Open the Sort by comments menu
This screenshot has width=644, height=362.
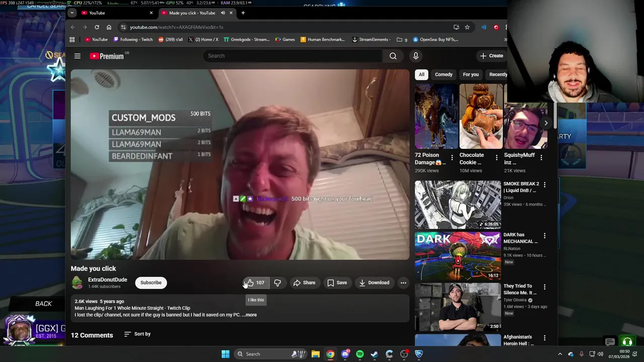pyautogui.click(x=137, y=334)
